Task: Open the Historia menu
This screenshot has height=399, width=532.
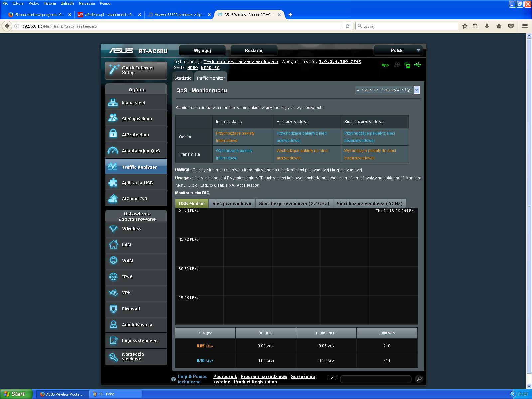Action: (x=50, y=3)
